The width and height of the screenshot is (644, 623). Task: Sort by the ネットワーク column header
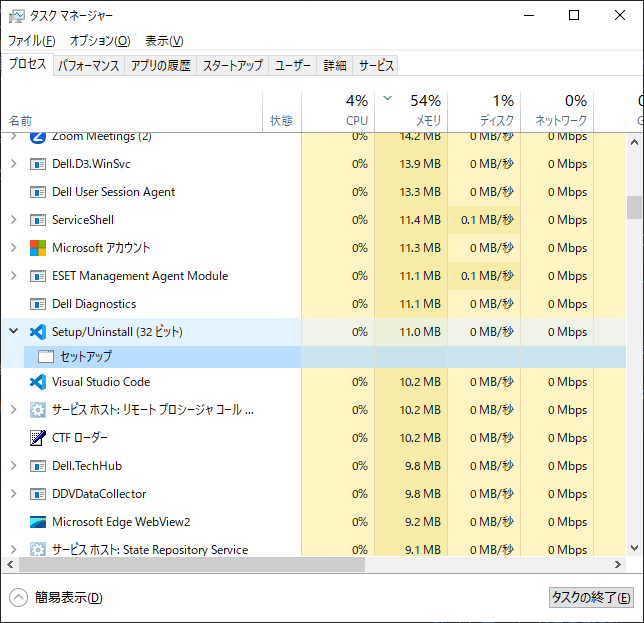(557, 112)
